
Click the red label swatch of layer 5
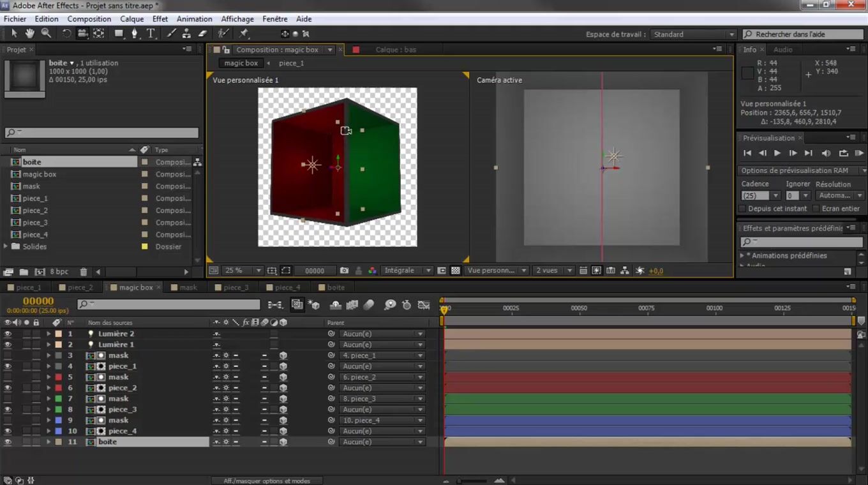pos(59,377)
